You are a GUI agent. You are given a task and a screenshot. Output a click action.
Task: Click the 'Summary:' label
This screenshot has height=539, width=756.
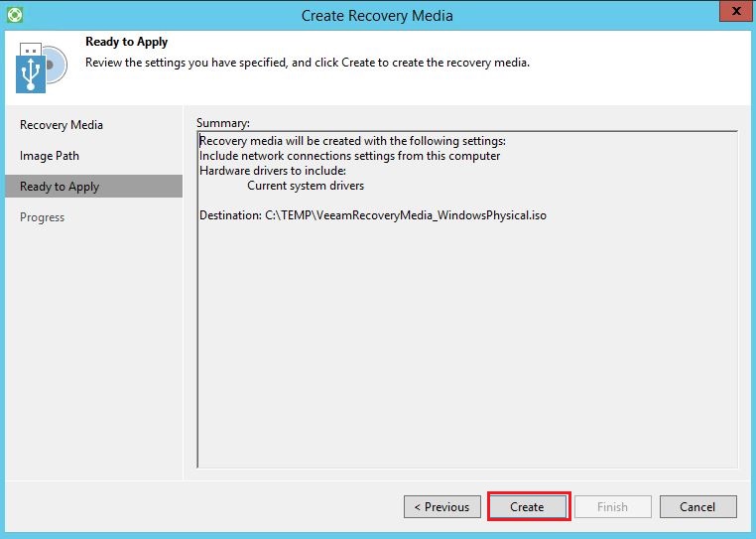tap(223, 123)
